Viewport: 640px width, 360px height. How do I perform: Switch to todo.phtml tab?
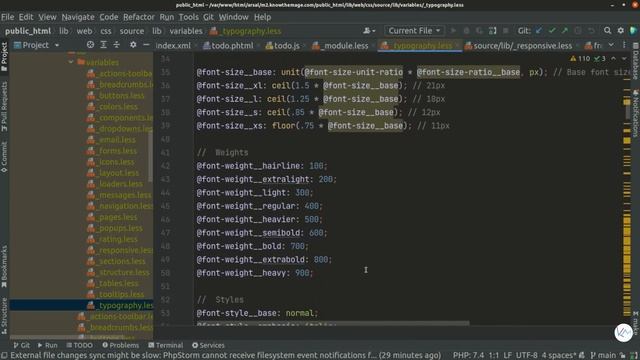[x=228, y=45]
